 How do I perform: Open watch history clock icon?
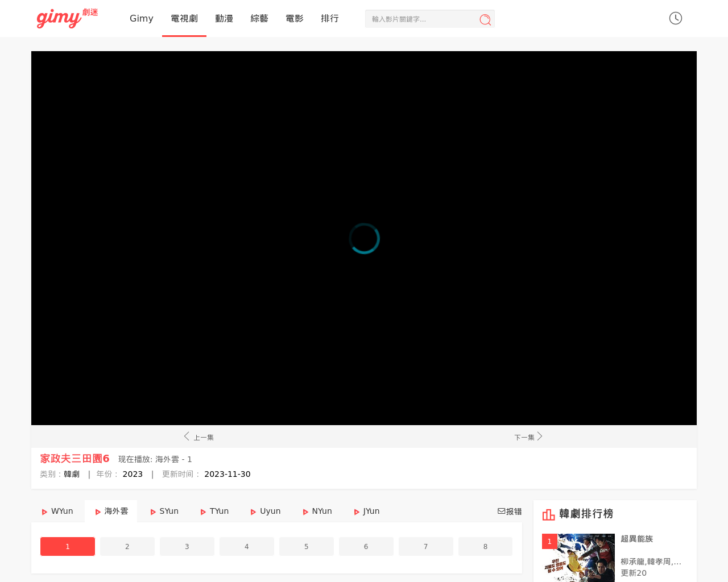[676, 18]
